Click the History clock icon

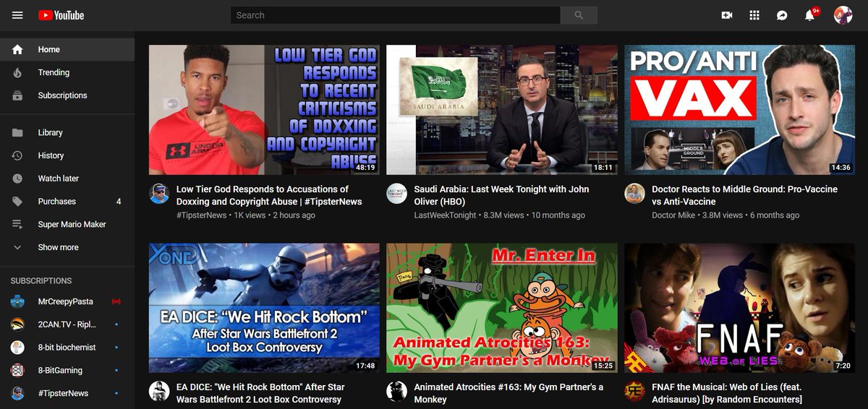point(17,155)
